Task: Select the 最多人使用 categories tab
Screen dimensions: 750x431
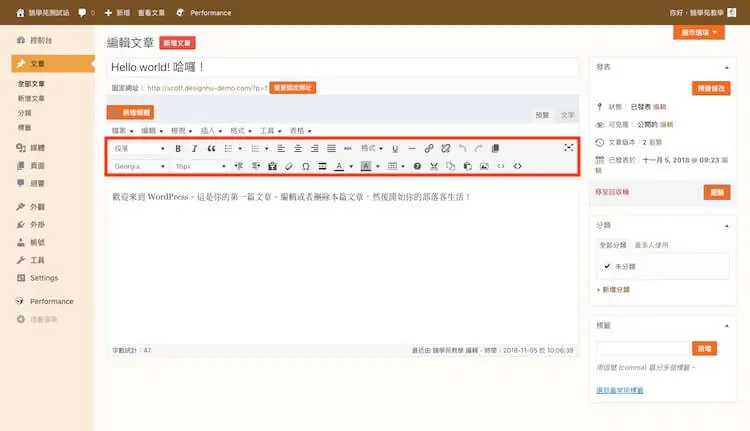Action: tap(651, 245)
